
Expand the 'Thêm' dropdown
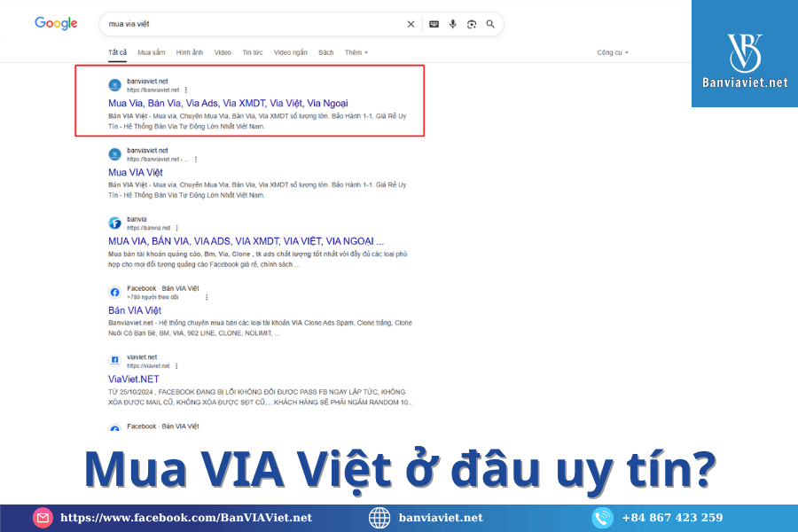(x=356, y=52)
